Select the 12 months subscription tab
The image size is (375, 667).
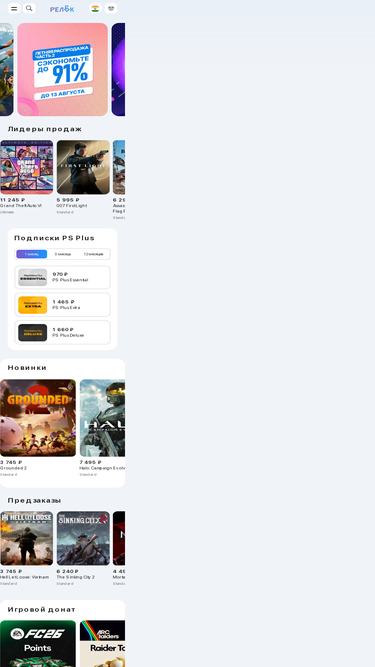(x=93, y=254)
